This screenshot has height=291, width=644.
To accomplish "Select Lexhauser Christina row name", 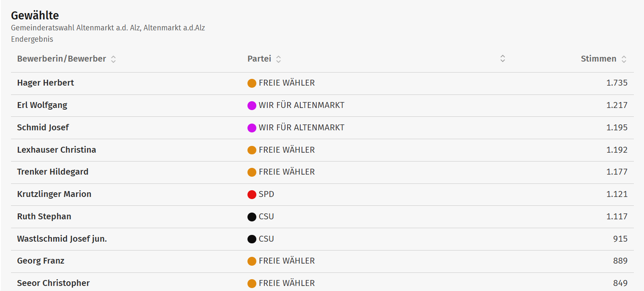I will pos(57,150).
